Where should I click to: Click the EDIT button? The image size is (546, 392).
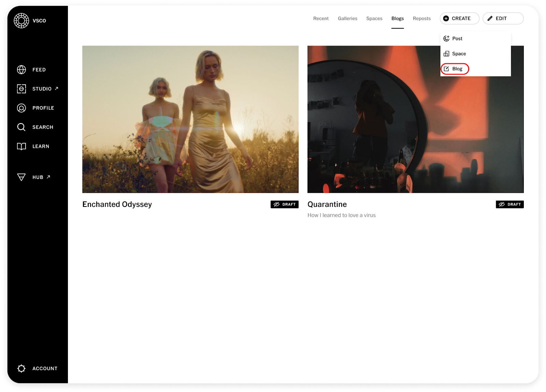pyautogui.click(x=503, y=18)
